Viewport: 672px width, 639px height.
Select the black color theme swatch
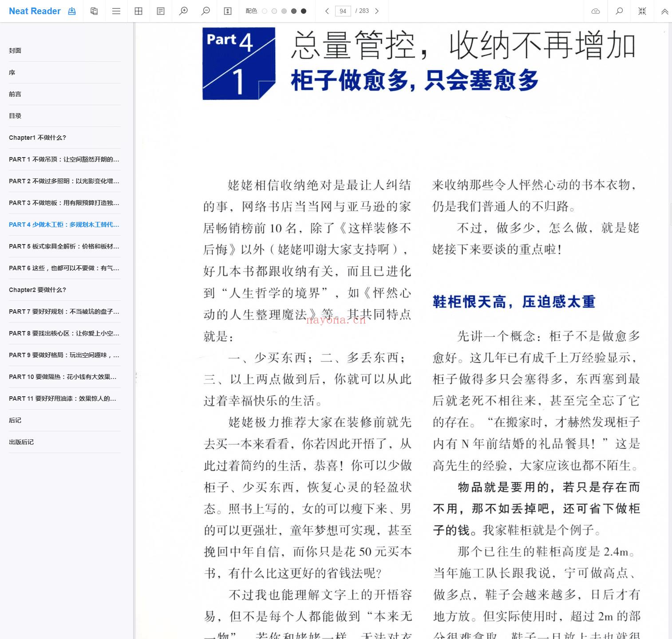(304, 11)
